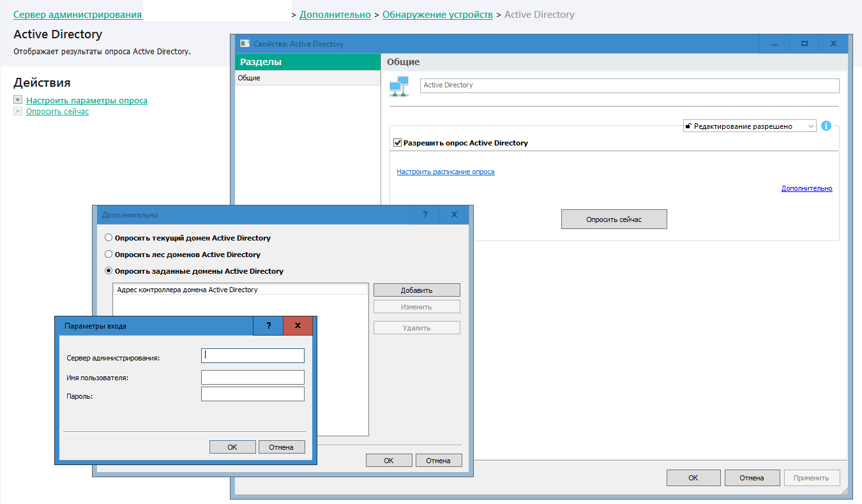Screen dimensions: 862x504
Task: Select Опросить текущий домен Active Directory
Action: point(109,238)
